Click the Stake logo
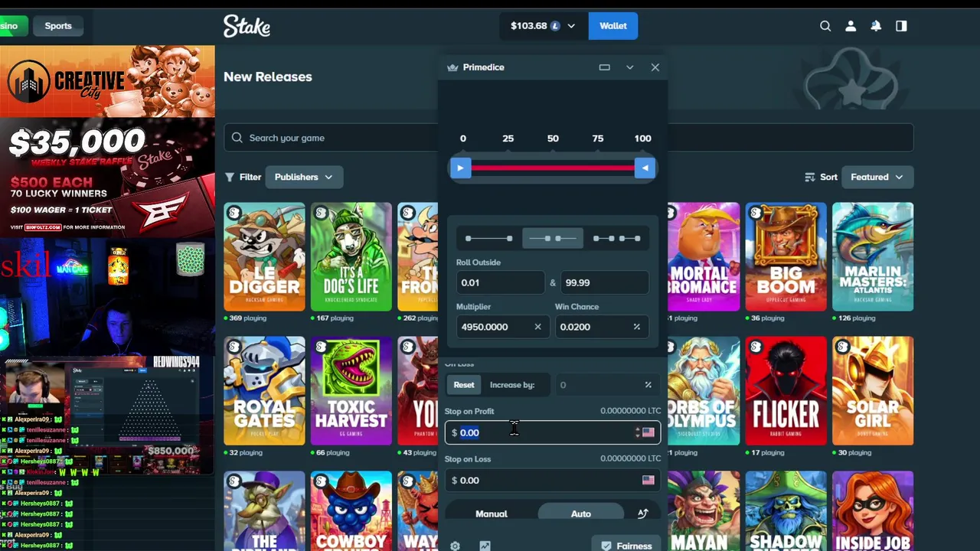The height and width of the screenshot is (551, 980). click(x=247, y=26)
